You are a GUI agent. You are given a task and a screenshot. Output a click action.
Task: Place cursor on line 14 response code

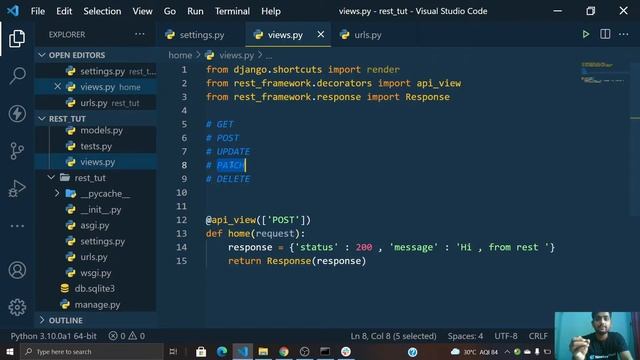click(391, 247)
